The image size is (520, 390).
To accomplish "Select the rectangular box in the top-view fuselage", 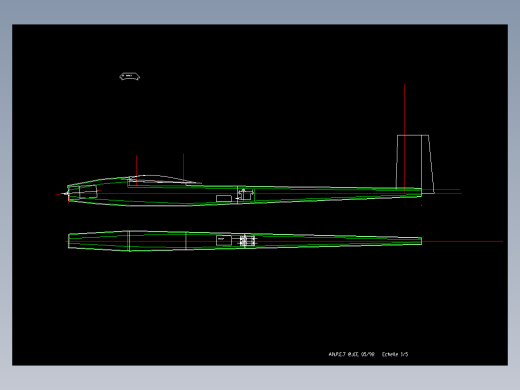I will 224,240.
